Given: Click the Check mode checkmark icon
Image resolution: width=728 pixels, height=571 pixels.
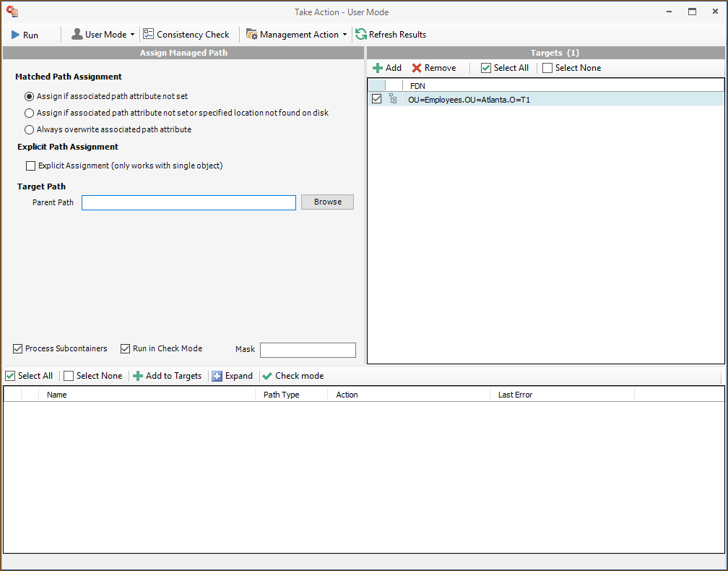Looking at the screenshot, I should click(267, 376).
